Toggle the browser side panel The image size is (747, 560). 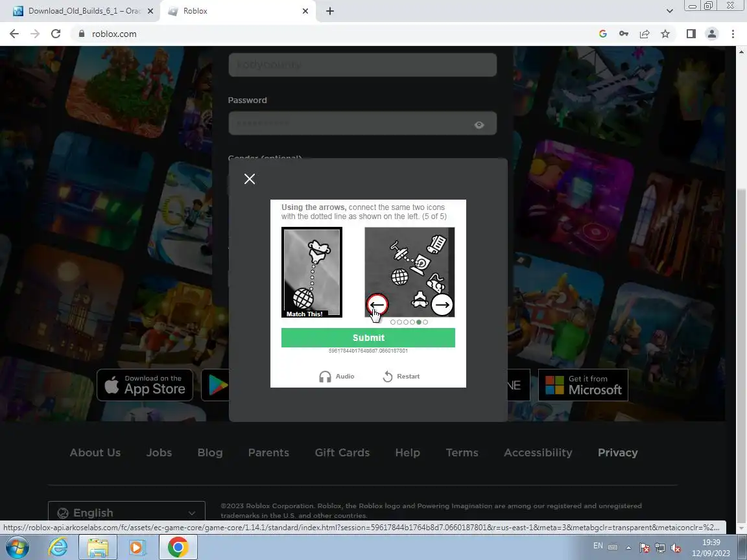click(691, 33)
